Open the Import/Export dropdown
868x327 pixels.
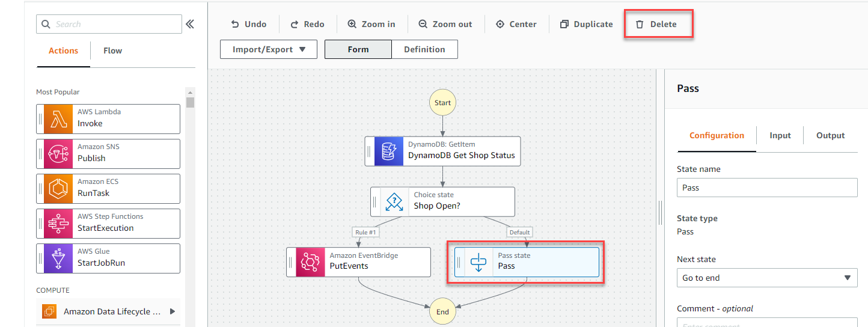(x=269, y=49)
